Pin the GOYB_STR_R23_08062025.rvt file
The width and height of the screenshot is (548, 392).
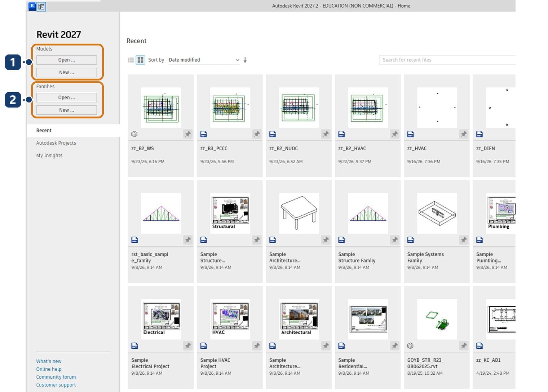(x=464, y=346)
